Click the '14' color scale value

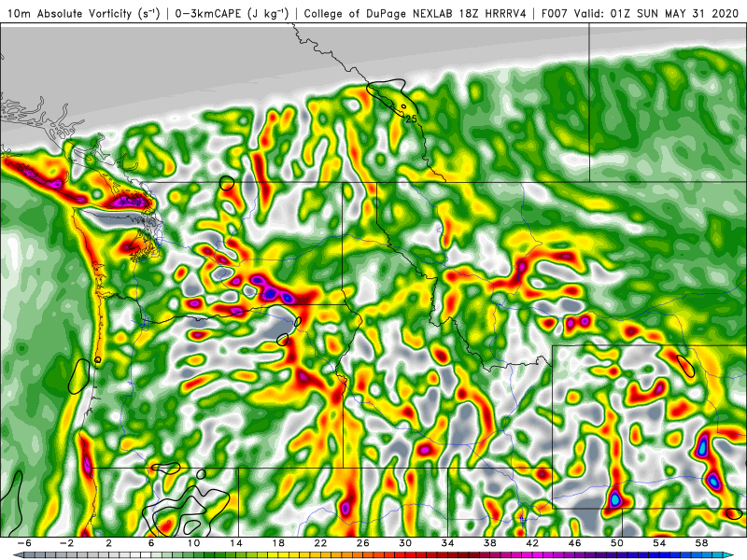[236, 543]
